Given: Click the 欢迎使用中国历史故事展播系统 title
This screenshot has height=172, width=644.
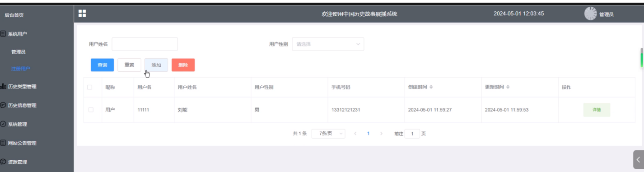Looking at the screenshot, I should click(x=359, y=14).
